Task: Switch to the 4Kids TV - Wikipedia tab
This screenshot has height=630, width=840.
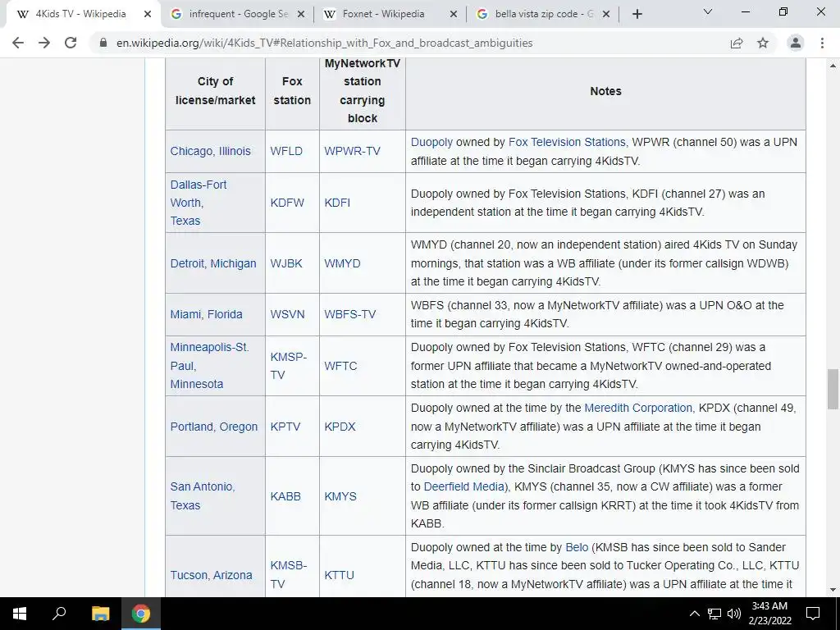Action: click(80, 14)
